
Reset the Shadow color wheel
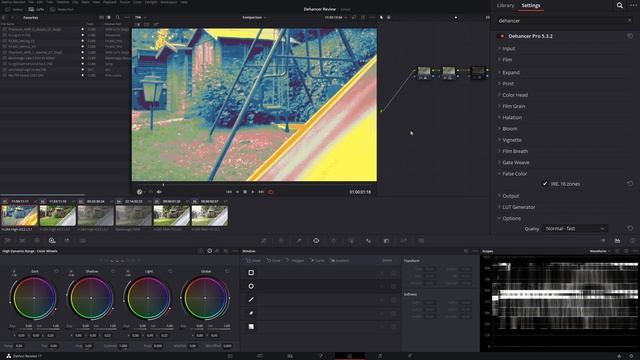(x=113, y=271)
